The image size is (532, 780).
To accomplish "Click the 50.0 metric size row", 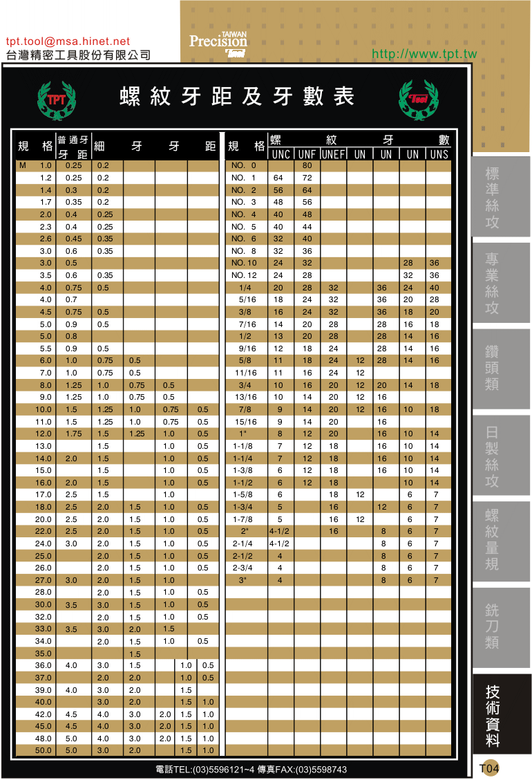I will (44, 751).
